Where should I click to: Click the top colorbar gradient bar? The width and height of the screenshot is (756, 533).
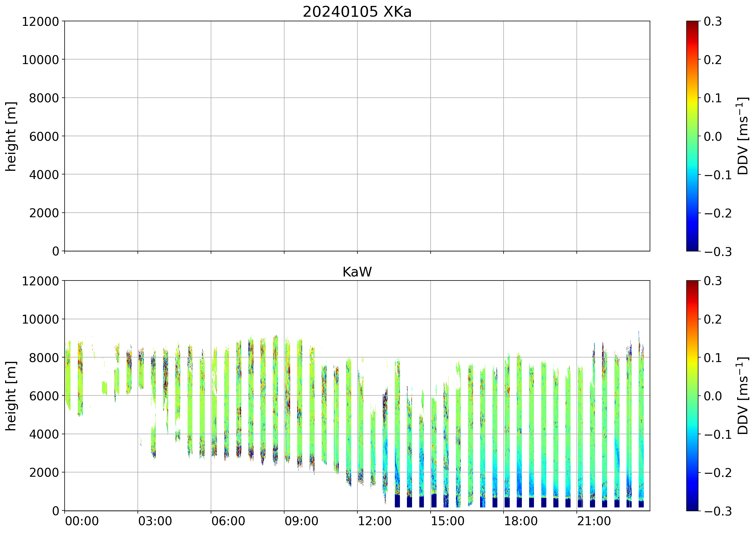click(692, 136)
